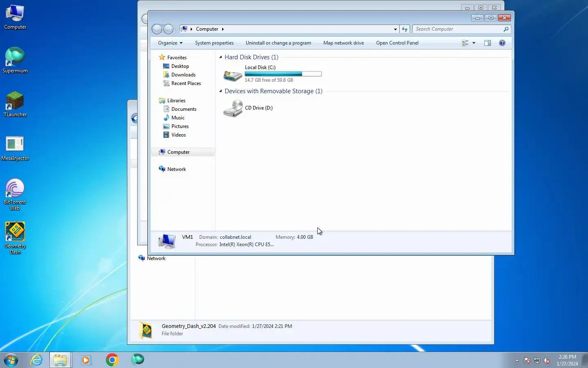
Task: Open the Pictures library
Action: pyautogui.click(x=180, y=126)
